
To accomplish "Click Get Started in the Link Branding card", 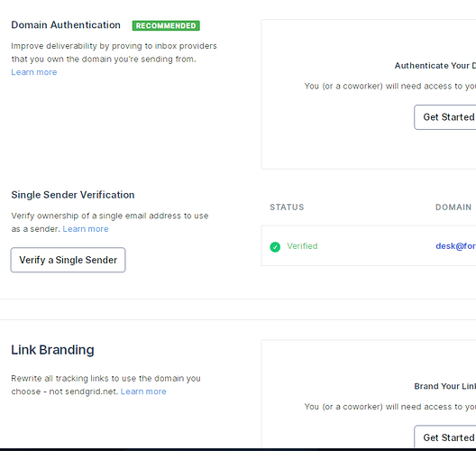I will (x=445, y=437).
